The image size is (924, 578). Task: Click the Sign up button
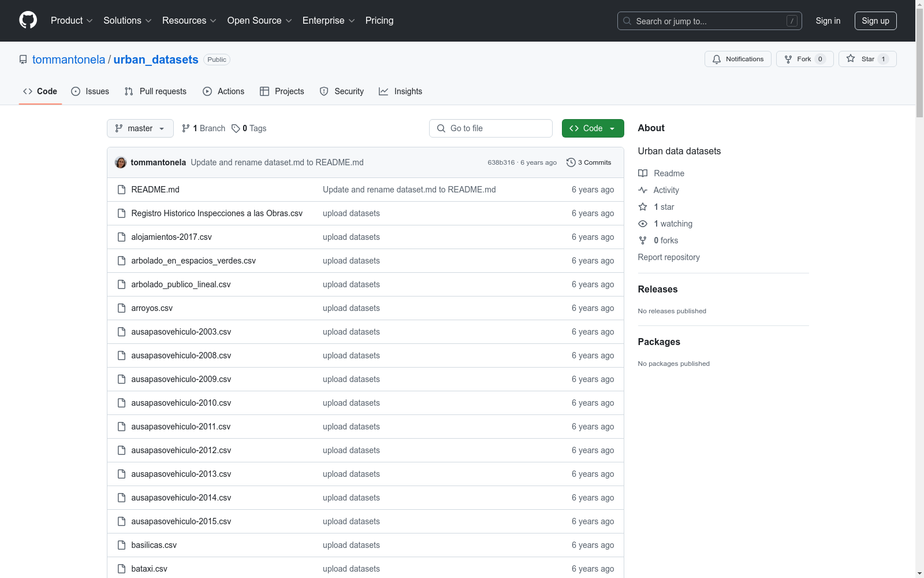pos(875,21)
